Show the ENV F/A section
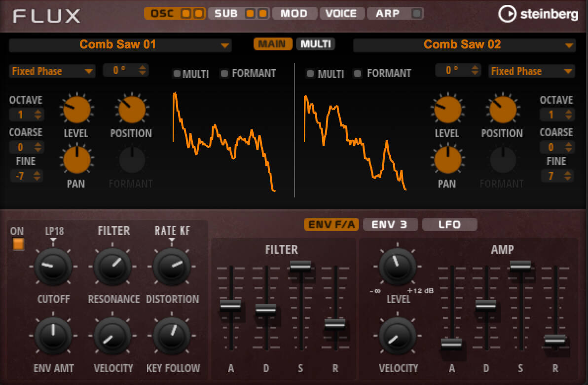The image size is (588, 385). point(331,225)
